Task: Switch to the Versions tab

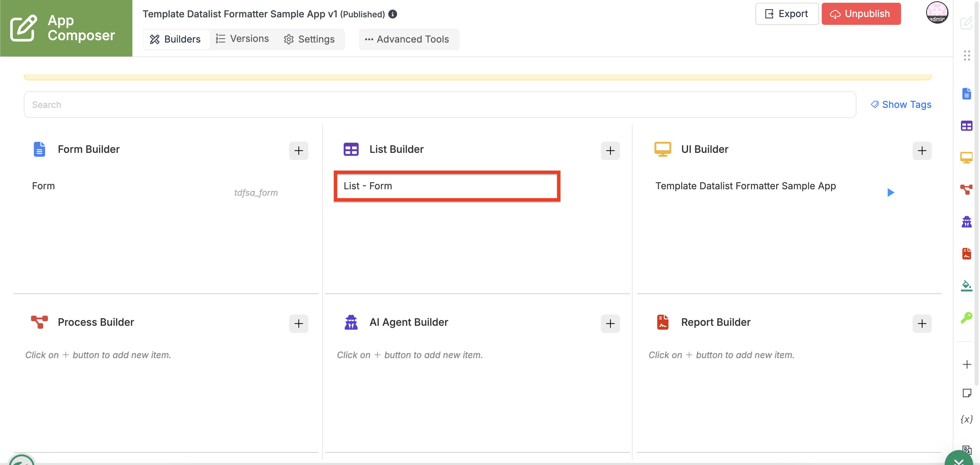Action: pos(242,39)
